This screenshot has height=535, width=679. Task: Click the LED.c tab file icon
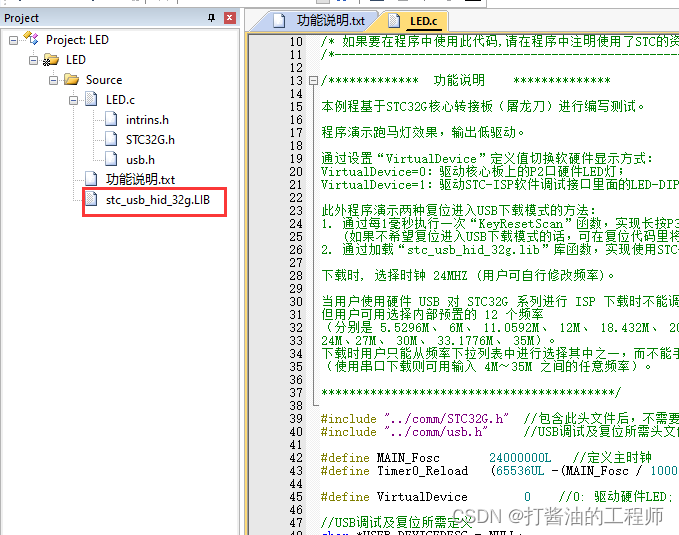pos(394,20)
